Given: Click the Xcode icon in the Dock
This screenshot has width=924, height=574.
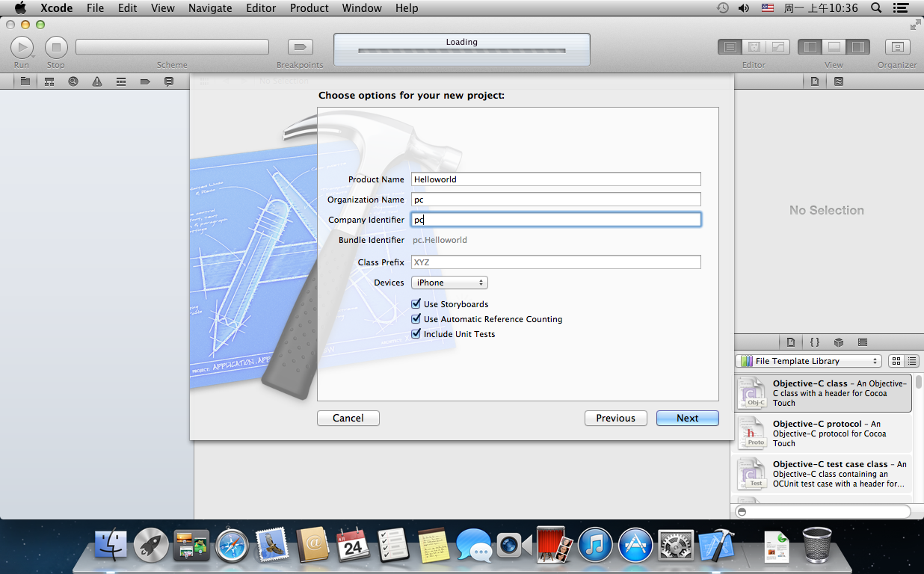Looking at the screenshot, I should pos(717,546).
